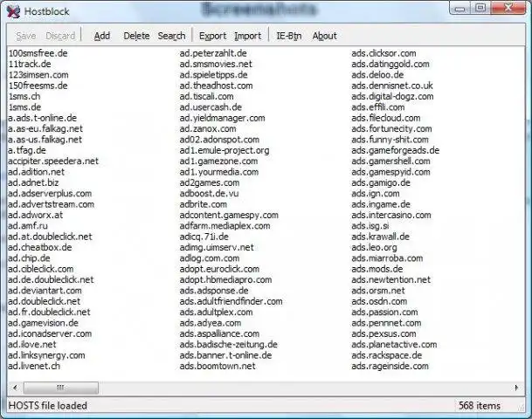Select the ad02.adonspot.com entry
The width and height of the screenshot is (532, 419).
click(x=219, y=140)
